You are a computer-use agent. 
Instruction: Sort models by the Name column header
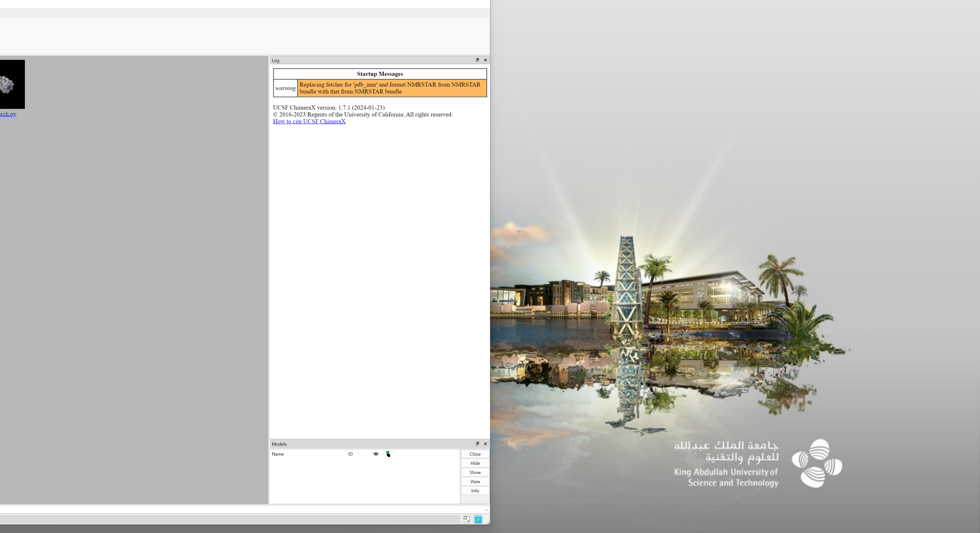pyautogui.click(x=278, y=454)
